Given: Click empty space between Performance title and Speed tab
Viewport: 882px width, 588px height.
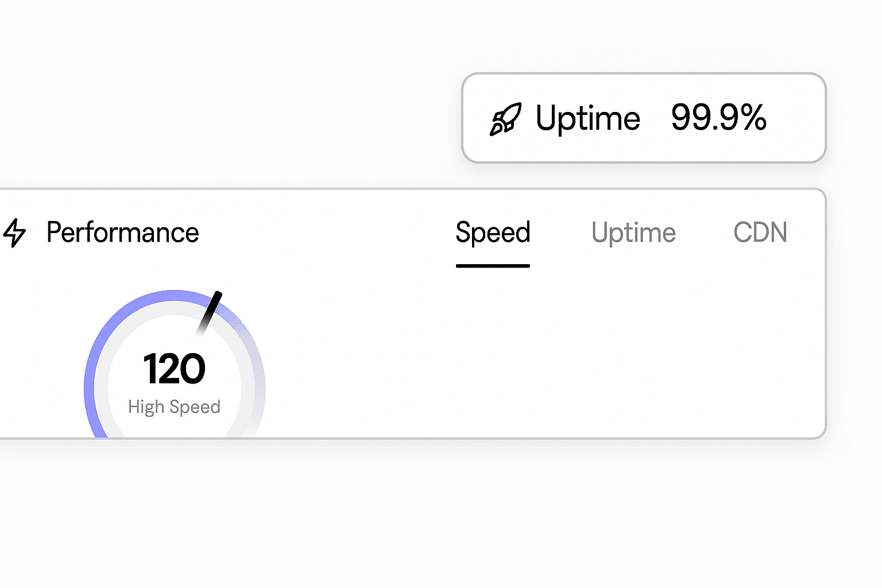Looking at the screenshot, I should pyautogui.click(x=327, y=233).
